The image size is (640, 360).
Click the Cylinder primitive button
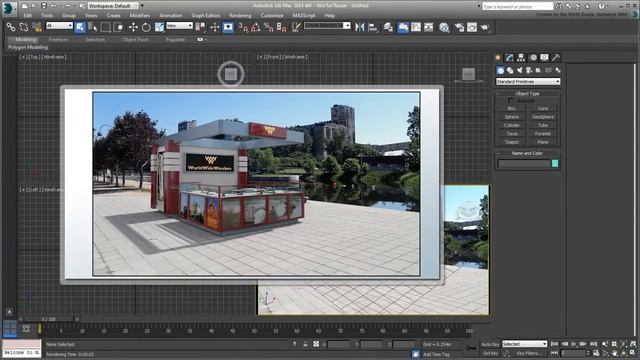(511, 125)
